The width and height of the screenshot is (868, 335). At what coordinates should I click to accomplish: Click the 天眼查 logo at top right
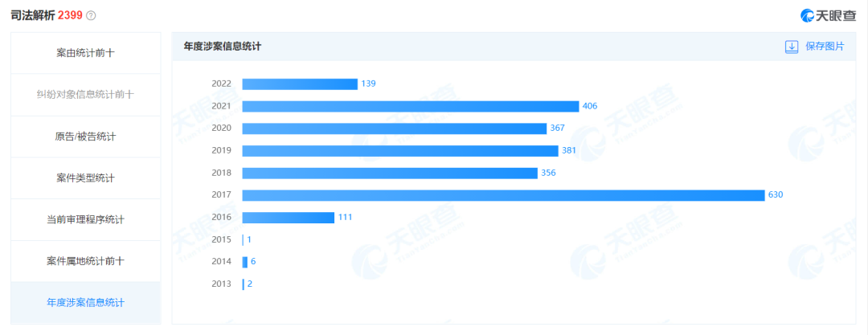pyautogui.click(x=828, y=15)
